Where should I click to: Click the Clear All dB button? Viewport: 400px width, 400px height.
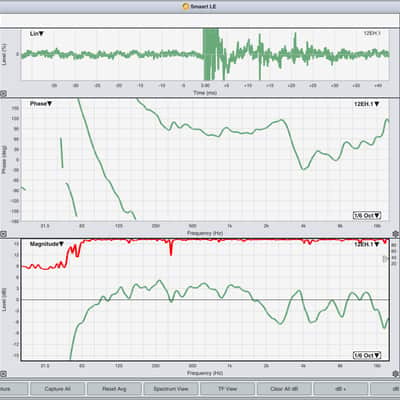[284, 389]
